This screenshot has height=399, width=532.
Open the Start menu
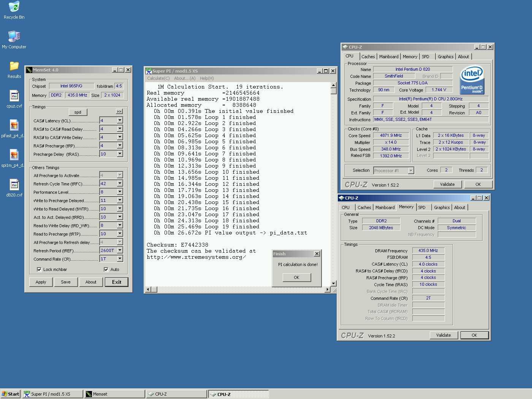(x=10, y=394)
